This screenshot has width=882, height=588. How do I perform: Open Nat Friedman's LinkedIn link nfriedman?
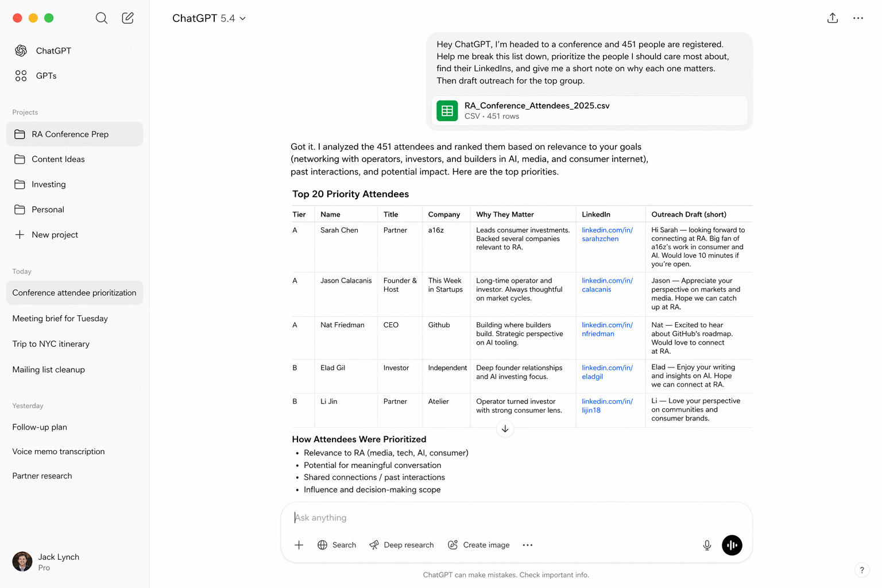(x=607, y=329)
